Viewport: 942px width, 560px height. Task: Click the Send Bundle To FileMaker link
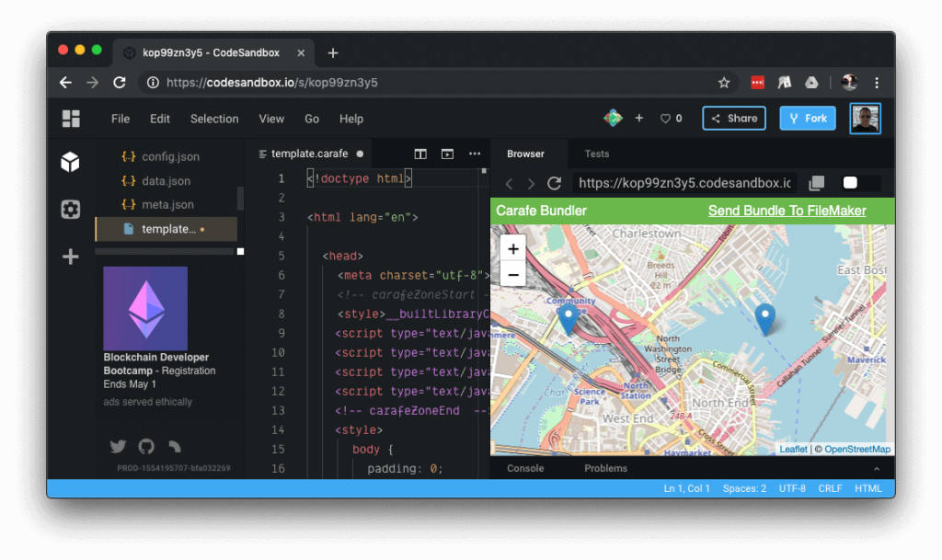(789, 211)
